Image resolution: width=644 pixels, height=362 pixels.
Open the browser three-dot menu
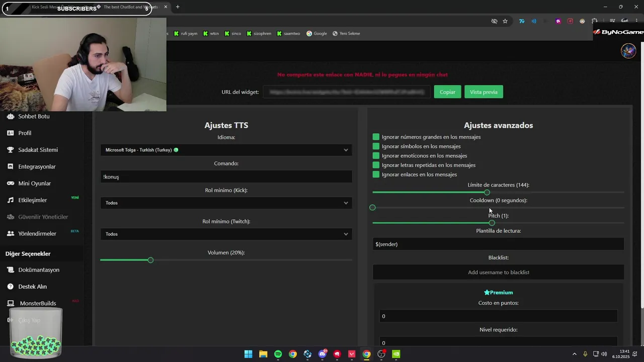(x=636, y=21)
